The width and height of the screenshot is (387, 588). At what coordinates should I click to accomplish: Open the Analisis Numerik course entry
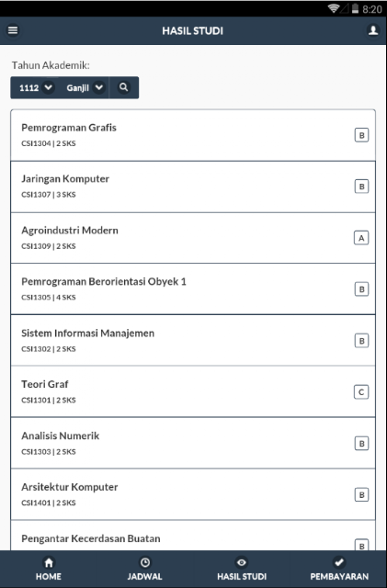coord(193,443)
